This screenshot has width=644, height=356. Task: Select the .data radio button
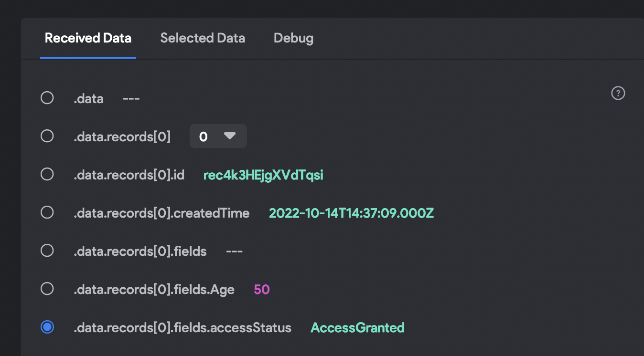47,98
